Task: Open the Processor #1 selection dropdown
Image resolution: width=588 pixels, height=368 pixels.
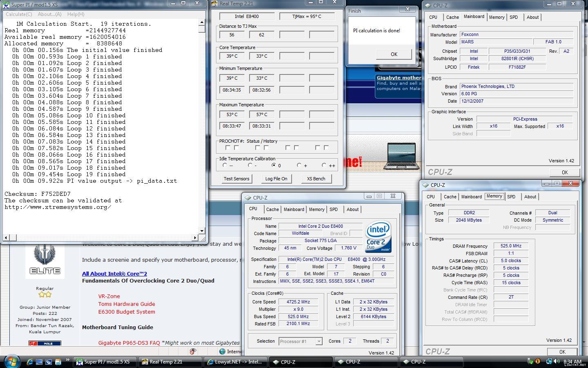Action: point(319,341)
